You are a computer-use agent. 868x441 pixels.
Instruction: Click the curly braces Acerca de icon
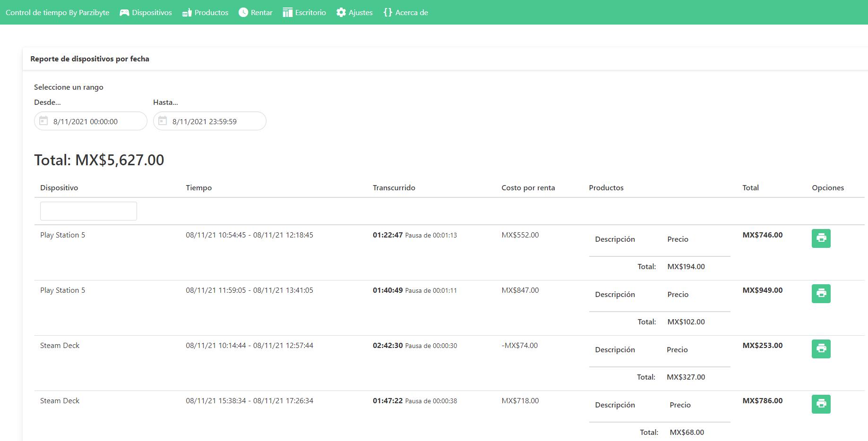pos(388,13)
